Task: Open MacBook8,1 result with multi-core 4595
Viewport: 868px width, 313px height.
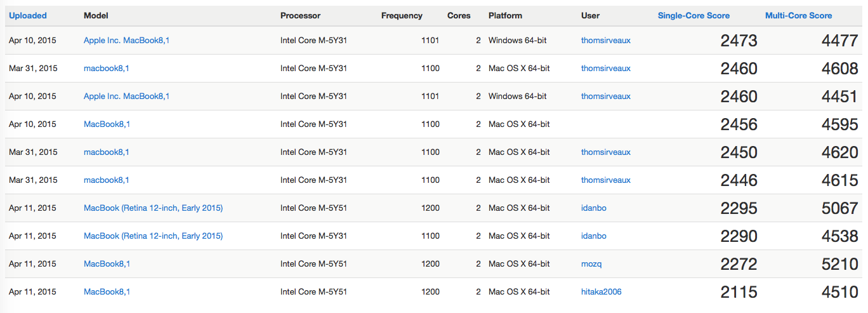Action: (107, 124)
